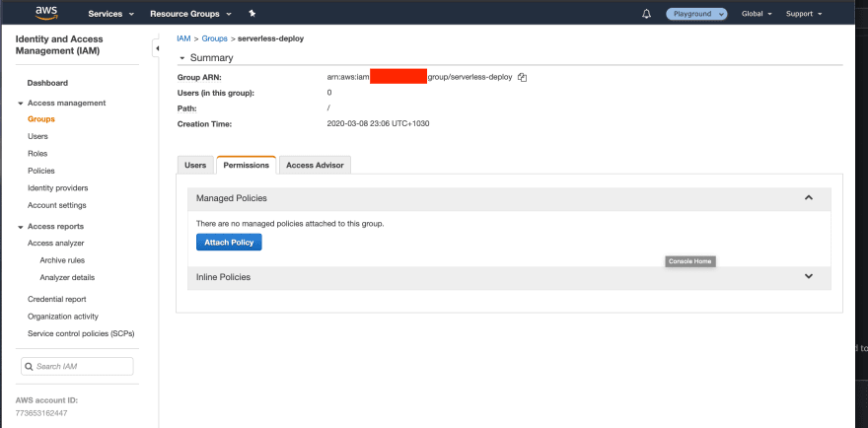Click the Attach Policy button

point(229,243)
